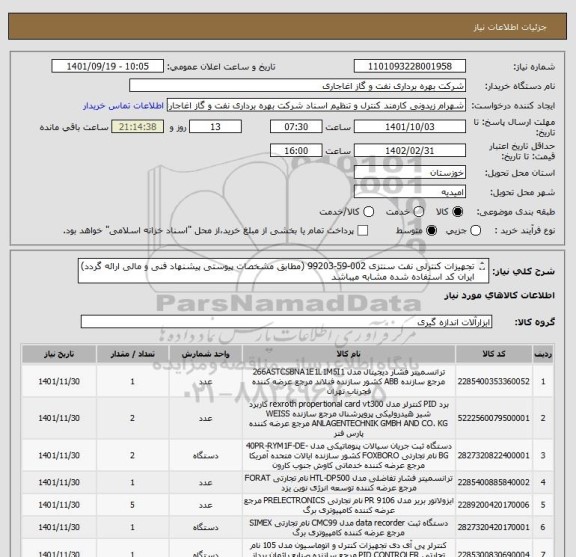This screenshot has width=576, height=557.
Task: Click the گروه کالا field ابزارآلات اندازه گیری
Action: pyautogui.click(x=286, y=322)
